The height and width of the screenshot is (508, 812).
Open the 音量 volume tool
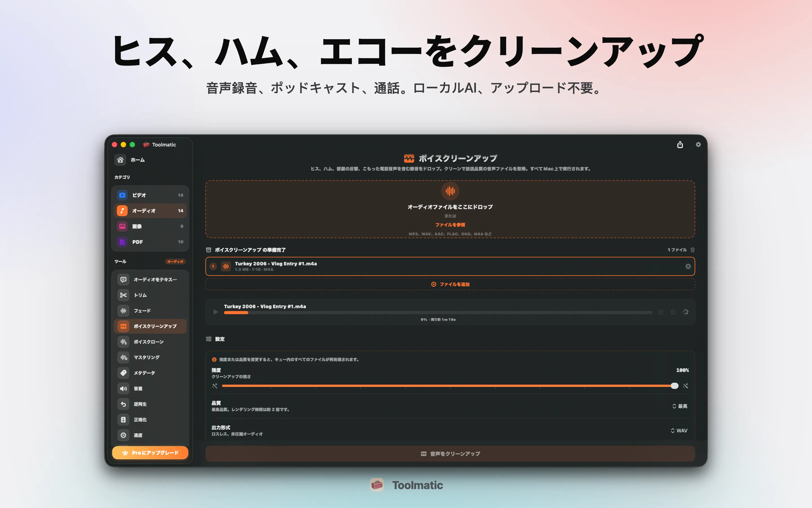(x=150, y=388)
